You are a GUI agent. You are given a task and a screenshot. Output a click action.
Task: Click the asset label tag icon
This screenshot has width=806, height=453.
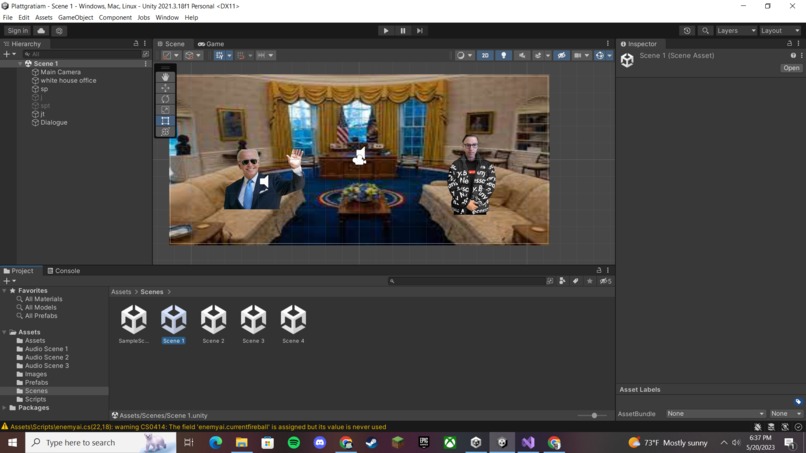[798, 402]
